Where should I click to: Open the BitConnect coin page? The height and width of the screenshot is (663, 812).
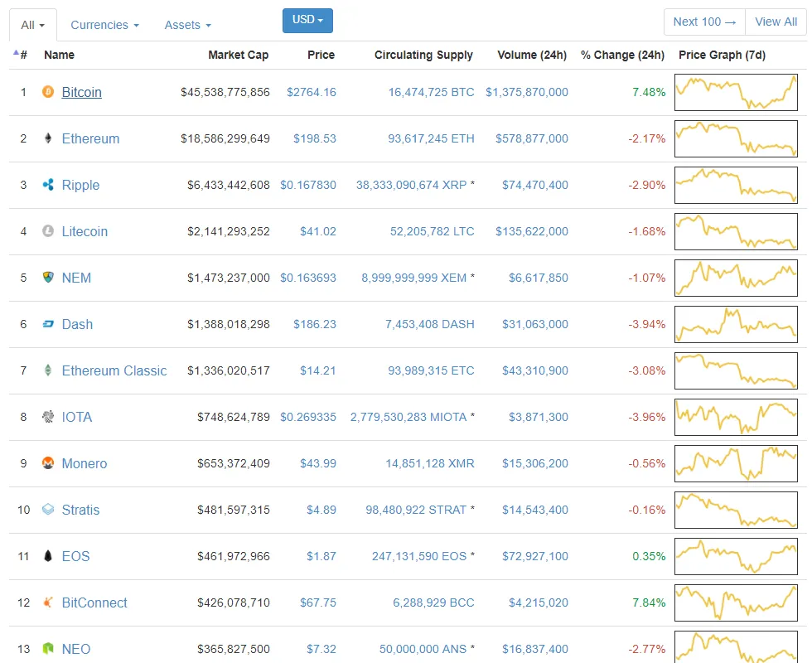[94, 603]
